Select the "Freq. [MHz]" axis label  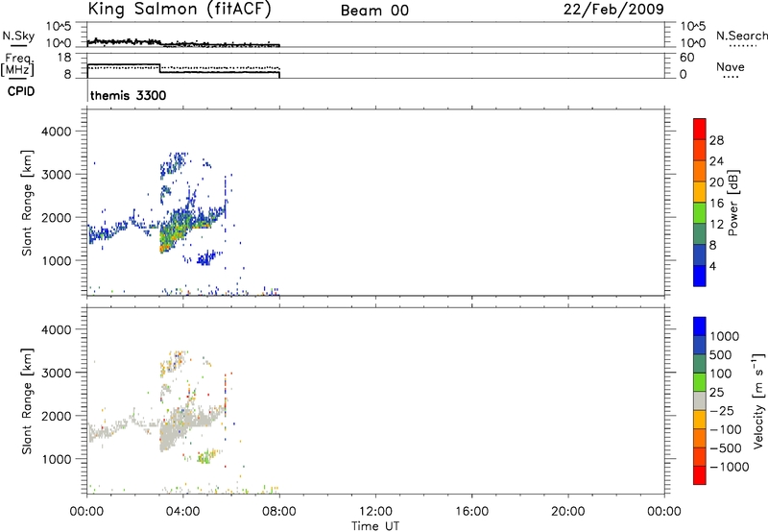click(x=18, y=64)
